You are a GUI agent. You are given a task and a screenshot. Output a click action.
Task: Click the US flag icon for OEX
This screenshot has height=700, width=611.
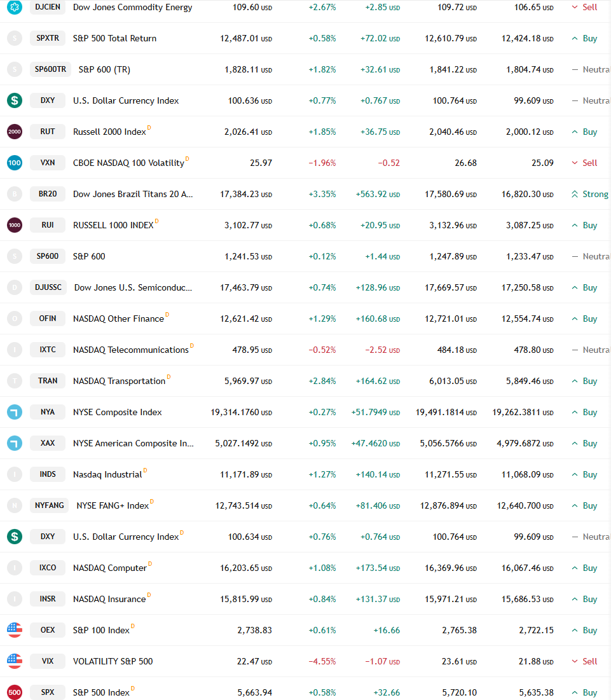pyautogui.click(x=15, y=630)
